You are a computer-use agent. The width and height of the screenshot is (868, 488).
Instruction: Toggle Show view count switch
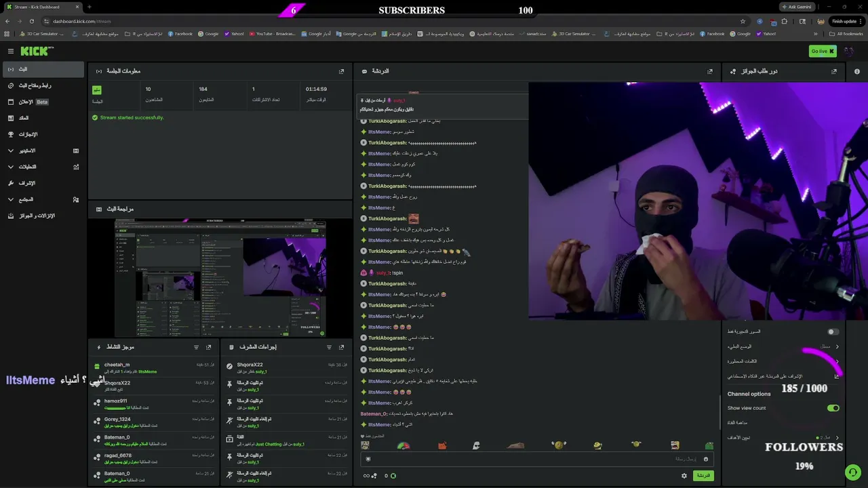833,408
